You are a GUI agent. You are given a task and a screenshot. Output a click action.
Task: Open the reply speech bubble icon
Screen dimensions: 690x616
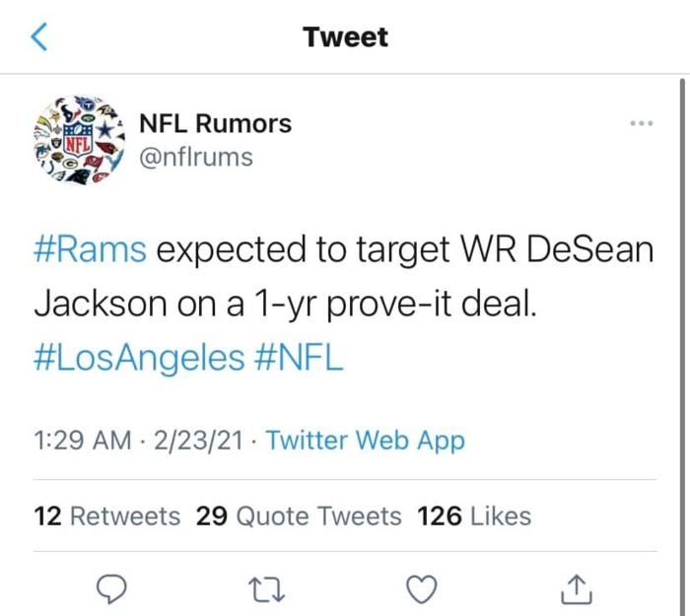pyautogui.click(x=113, y=588)
